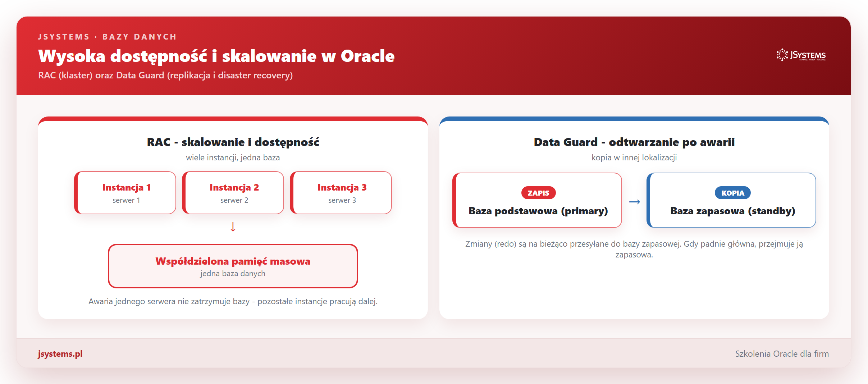The height and width of the screenshot is (384, 868).
Task: Click the ZAPIS badge
Action: click(x=538, y=193)
